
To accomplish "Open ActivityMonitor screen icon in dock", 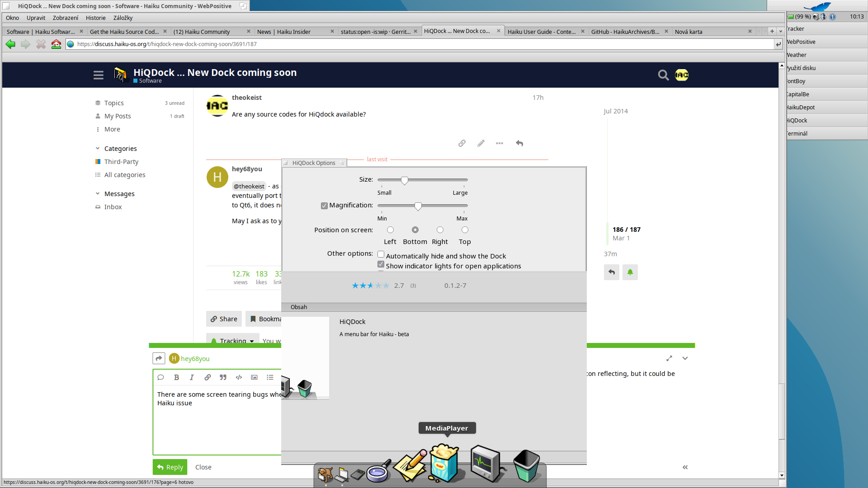I will pos(486,464).
